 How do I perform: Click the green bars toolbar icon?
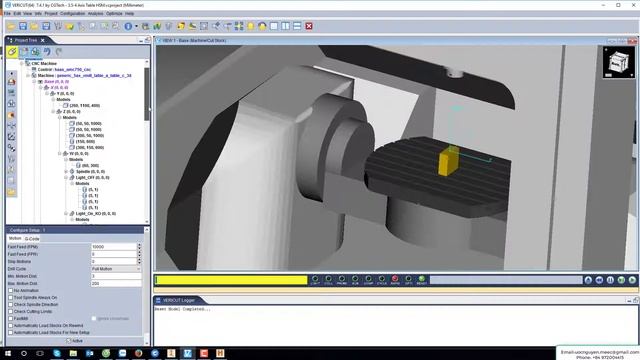click(157, 26)
